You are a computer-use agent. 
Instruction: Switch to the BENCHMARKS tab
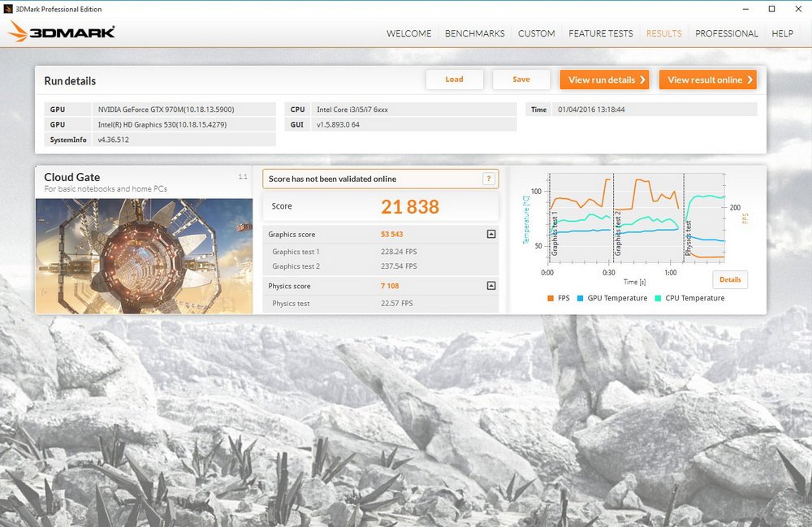click(x=475, y=33)
